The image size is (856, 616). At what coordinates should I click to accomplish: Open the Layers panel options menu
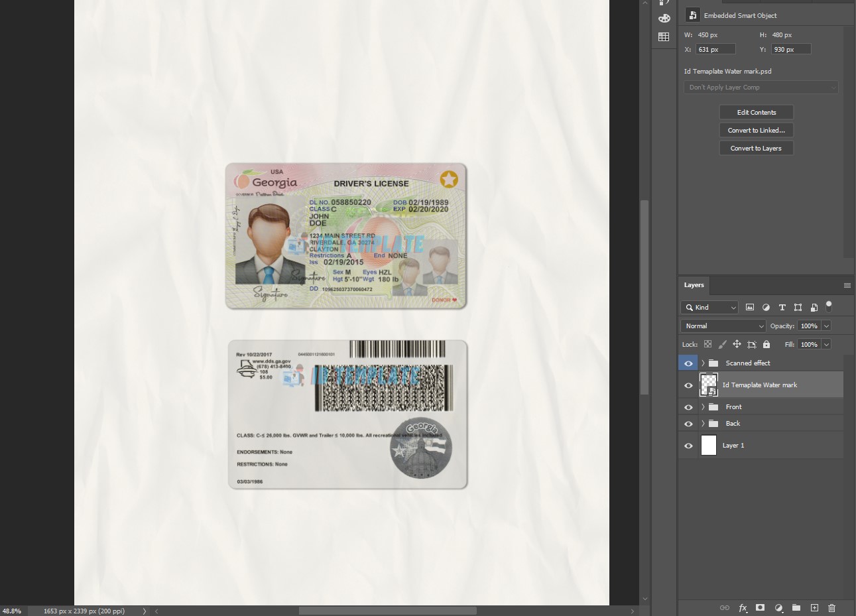(847, 285)
